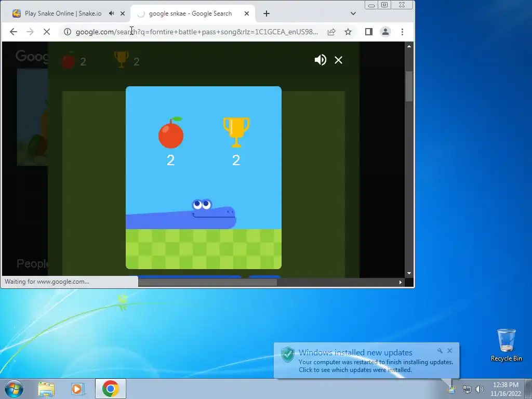Go back to previous page
This screenshot has width=532, height=399.
(13, 32)
